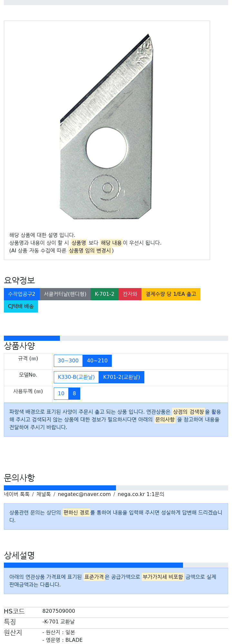Select model K701-2(교환날)
Viewport: 232px width, 644px height.
(x=121, y=377)
